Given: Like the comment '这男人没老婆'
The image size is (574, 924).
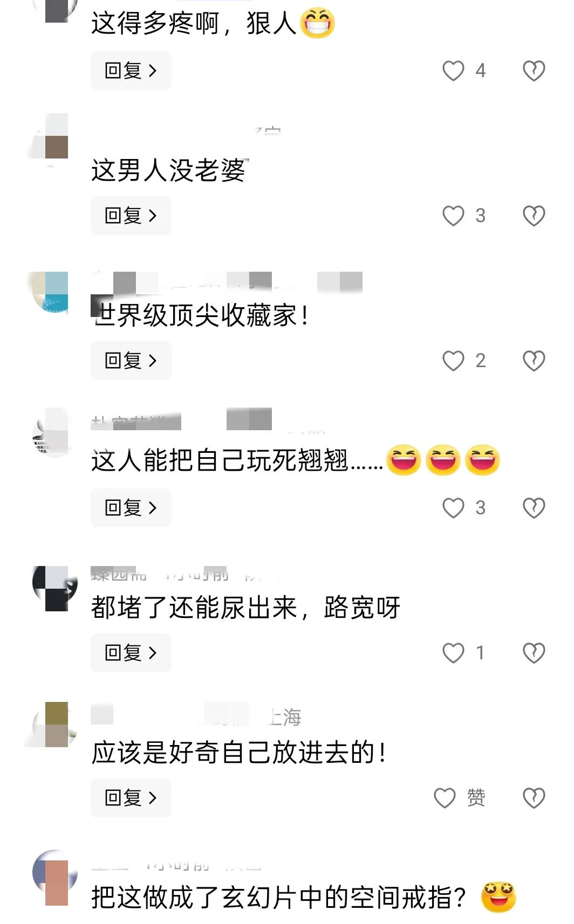Looking at the screenshot, I should click(x=453, y=216).
